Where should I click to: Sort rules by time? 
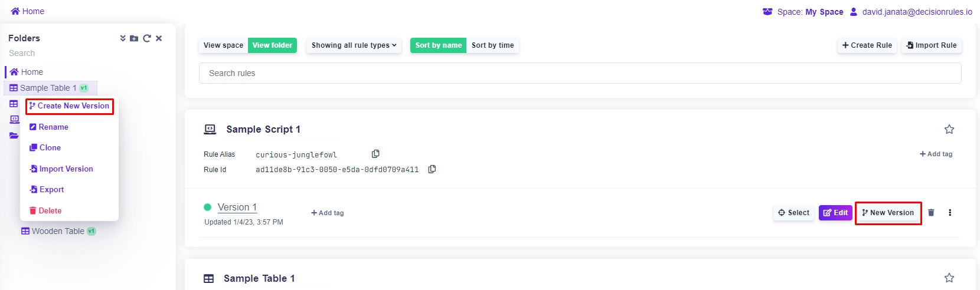tap(492, 45)
